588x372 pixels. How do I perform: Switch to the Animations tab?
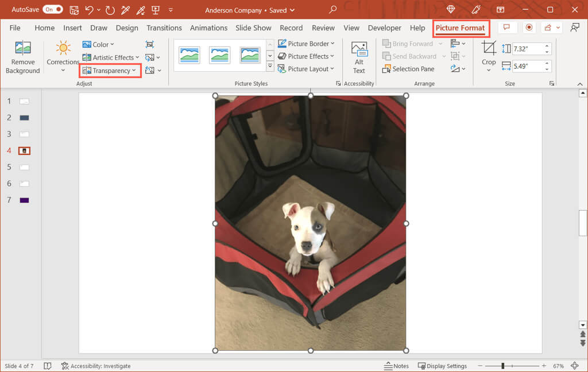pyautogui.click(x=208, y=28)
